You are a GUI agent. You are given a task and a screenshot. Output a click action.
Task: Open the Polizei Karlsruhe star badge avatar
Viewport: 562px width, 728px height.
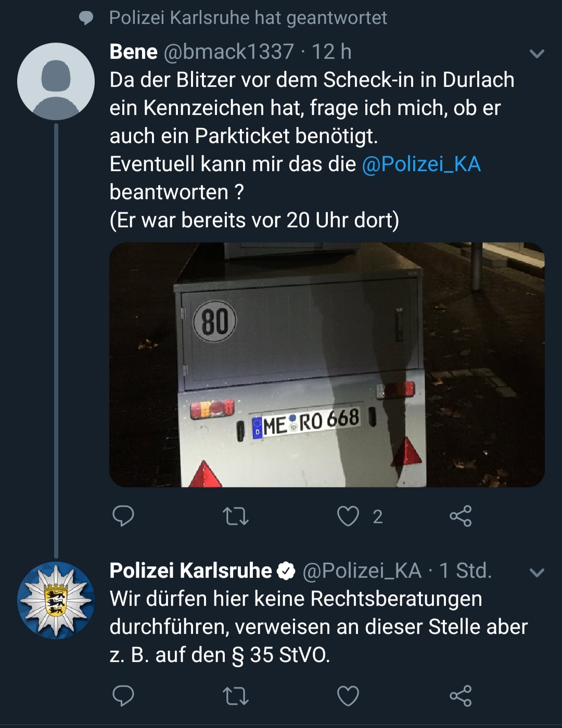(x=56, y=600)
